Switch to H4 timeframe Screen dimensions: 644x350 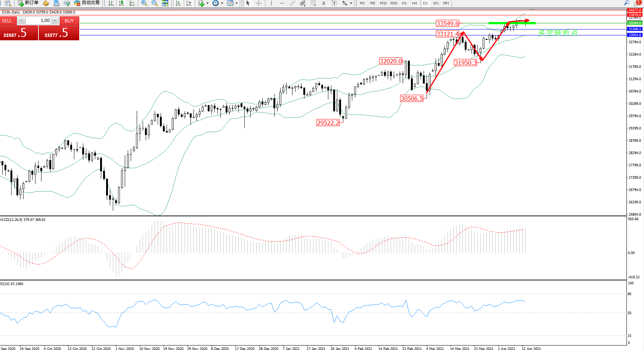coord(414,3)
